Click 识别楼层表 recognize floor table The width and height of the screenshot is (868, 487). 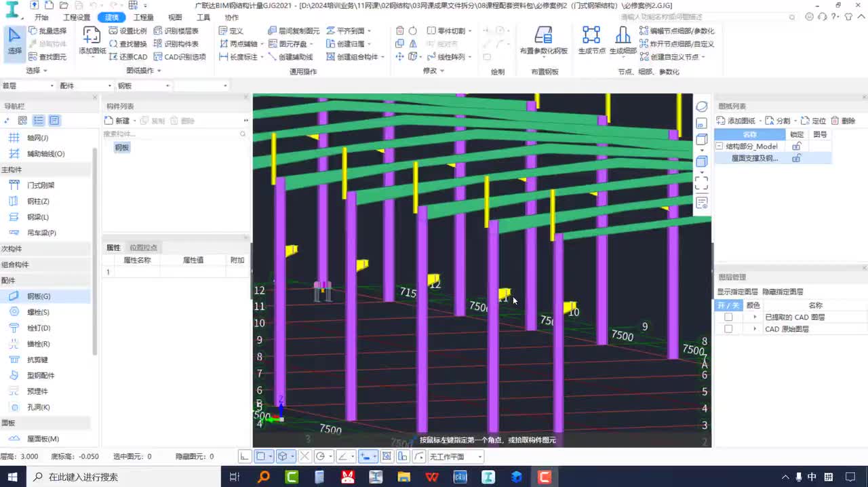click(176, 31)
